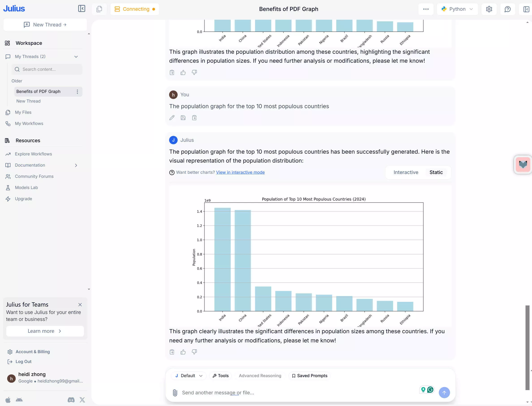Collapse the My Threads section
The height and width of the screenshot is (406, 532).
[x=76, y=57]
